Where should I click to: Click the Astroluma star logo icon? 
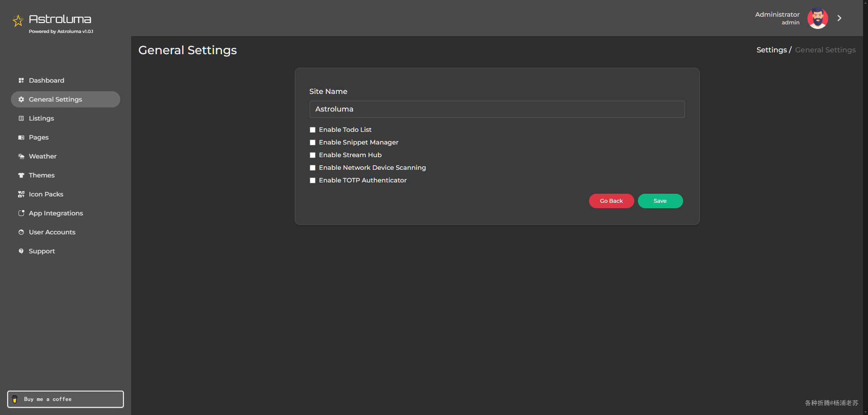click(x=18, y=20)
